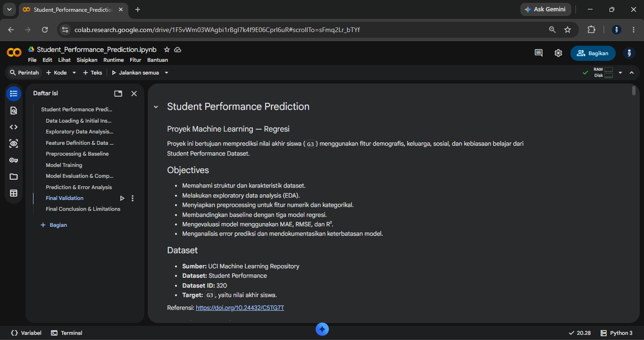The image size is (644, 340).
Task: Open the comments panel icon
Action: click(538, 53)
